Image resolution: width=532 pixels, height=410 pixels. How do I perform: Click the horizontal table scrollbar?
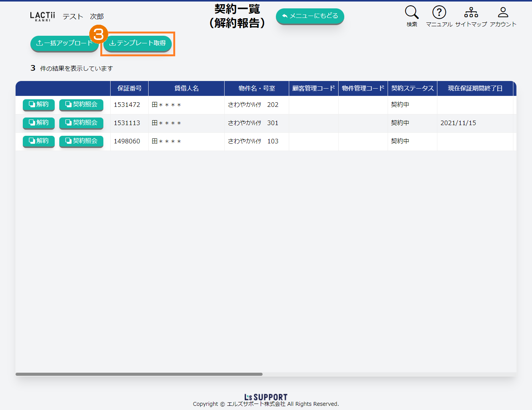tap(139, 374)
